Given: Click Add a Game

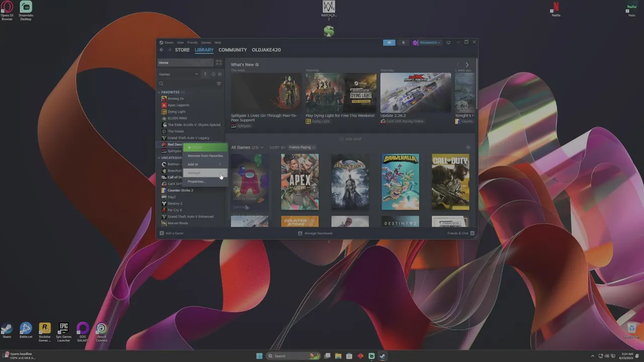Looking at the screenshot, I should coord(172,233).
